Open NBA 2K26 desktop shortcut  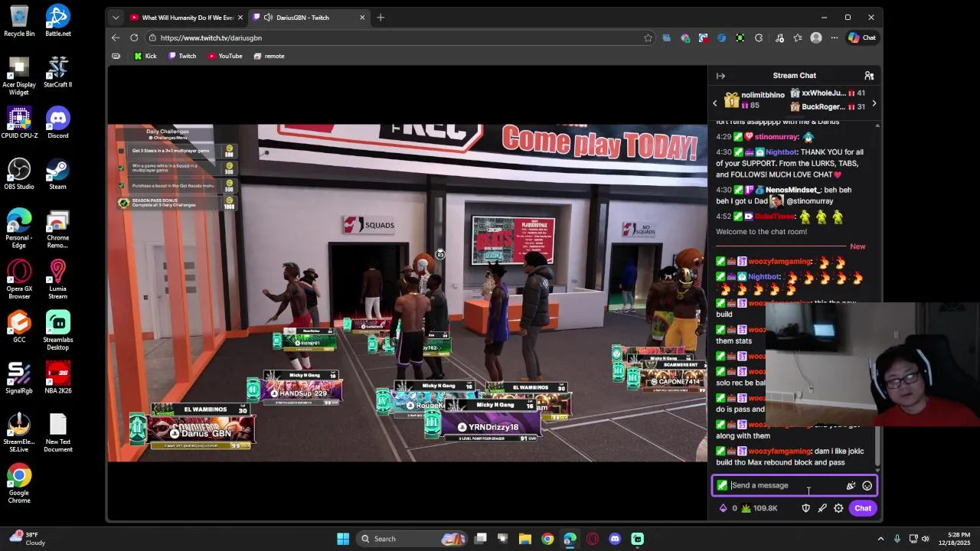57,378
